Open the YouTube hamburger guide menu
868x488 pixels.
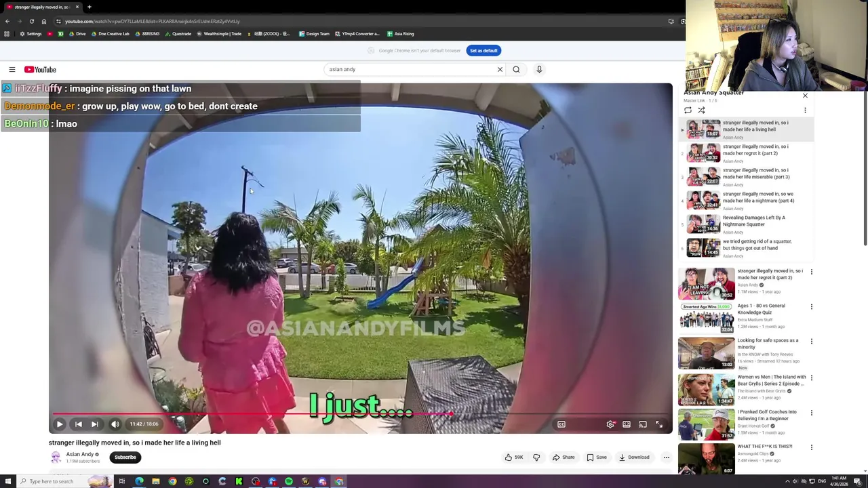click(12, 69)
